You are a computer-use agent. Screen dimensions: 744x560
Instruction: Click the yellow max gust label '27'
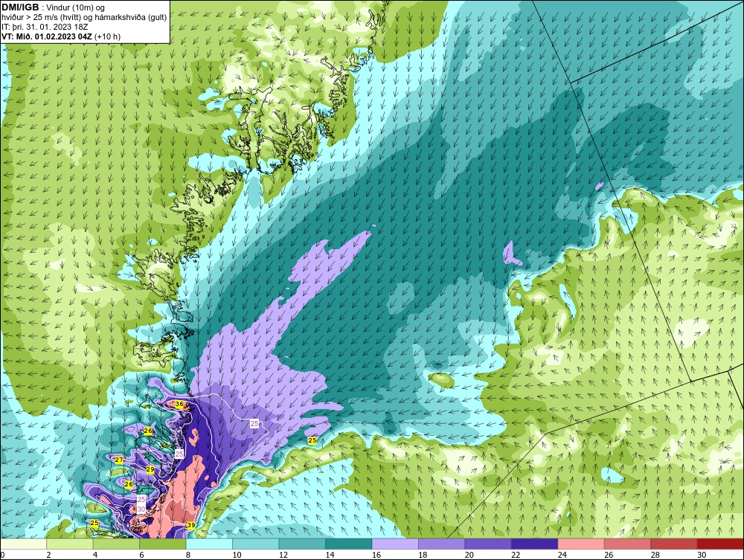pyautogui.click(x=118, y=460)
